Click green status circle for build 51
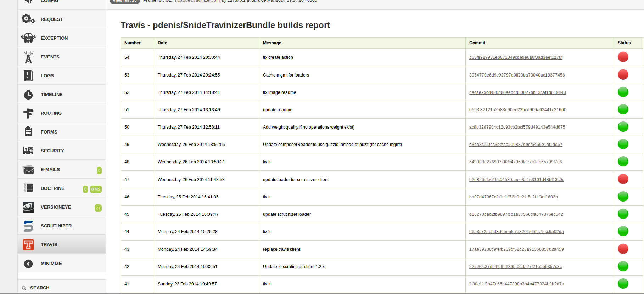The height and width of the screenshot is (294, 644). click(x=623, y=109)
